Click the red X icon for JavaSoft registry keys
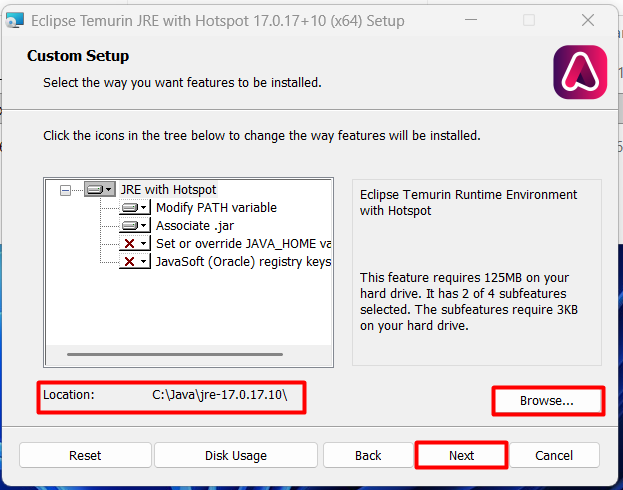Screen dimensions: 623x490 (134, 261)
